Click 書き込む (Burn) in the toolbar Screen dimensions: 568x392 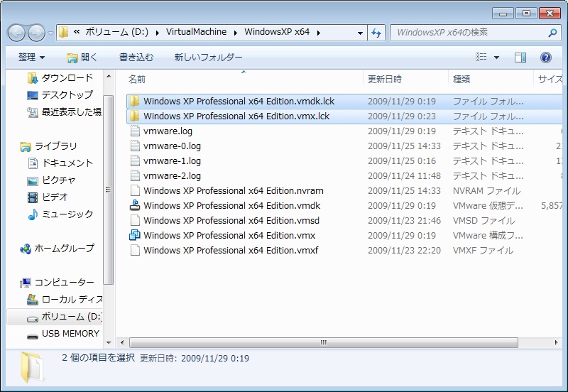(x=136, y=58)
